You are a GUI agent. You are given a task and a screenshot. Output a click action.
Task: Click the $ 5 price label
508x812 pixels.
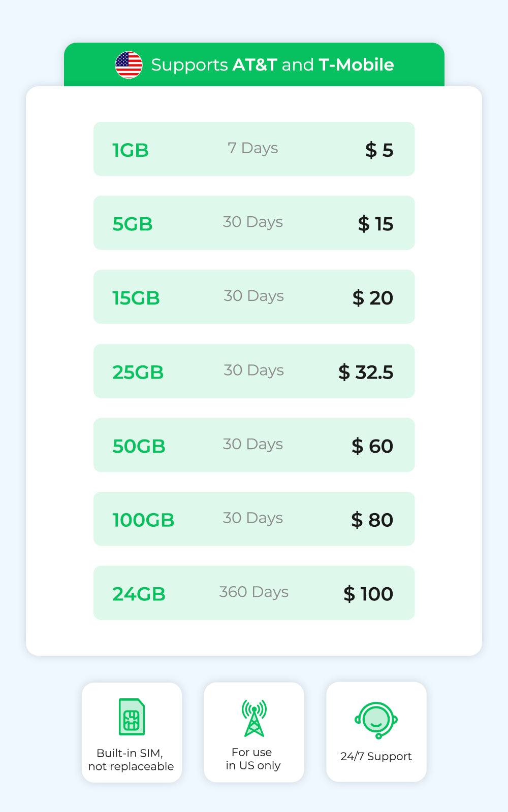pyautogui.click(x=379, y=150)
